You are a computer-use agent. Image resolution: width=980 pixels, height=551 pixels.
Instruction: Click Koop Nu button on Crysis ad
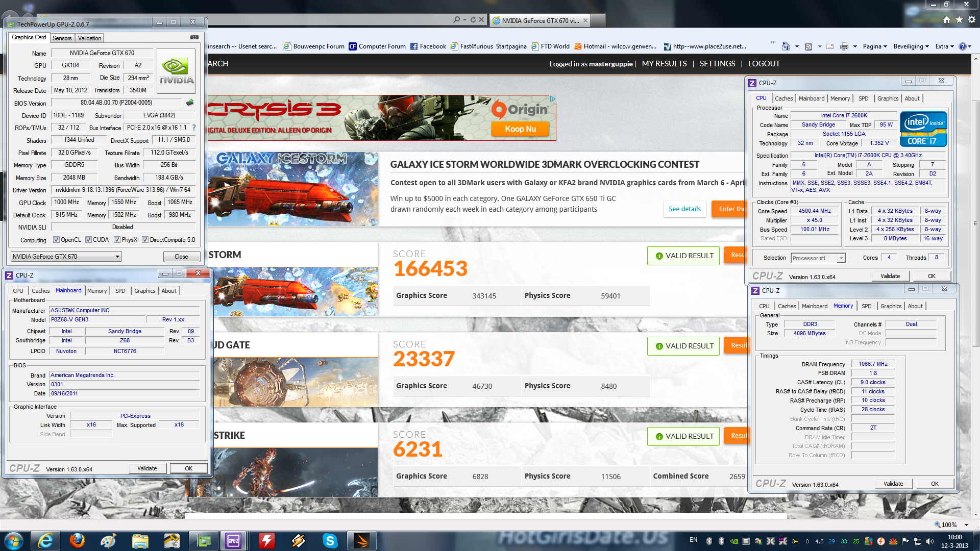(521, 129)
